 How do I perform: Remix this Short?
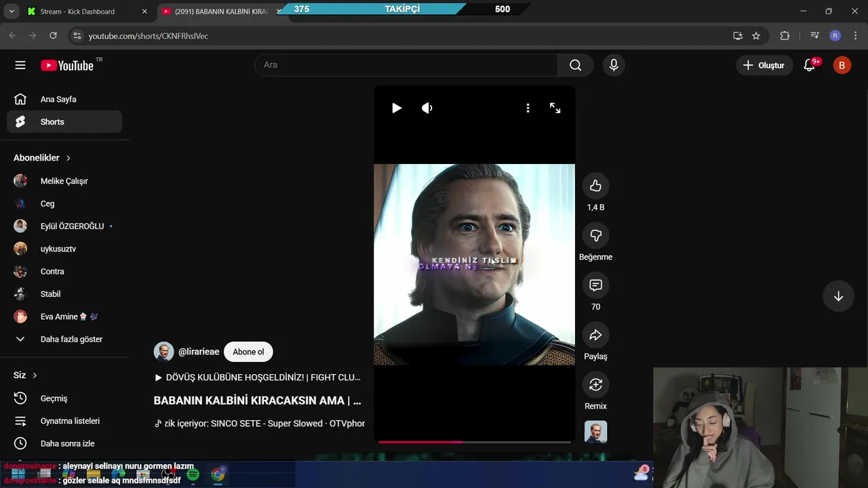click(595, 384)
